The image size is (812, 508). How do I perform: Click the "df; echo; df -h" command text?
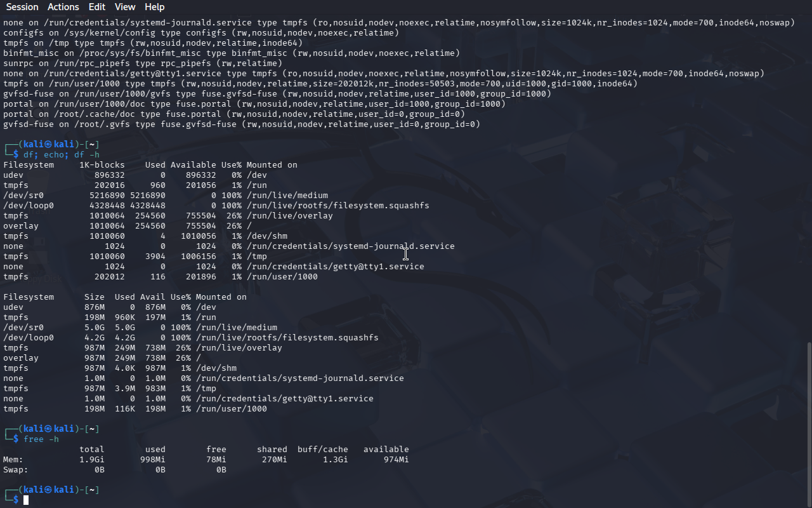tap(62, 155)
